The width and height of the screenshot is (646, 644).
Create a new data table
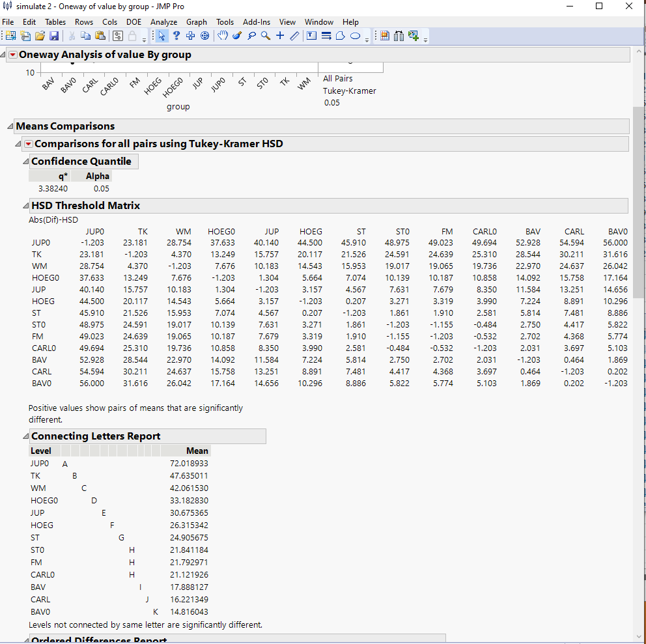(10, 35)
